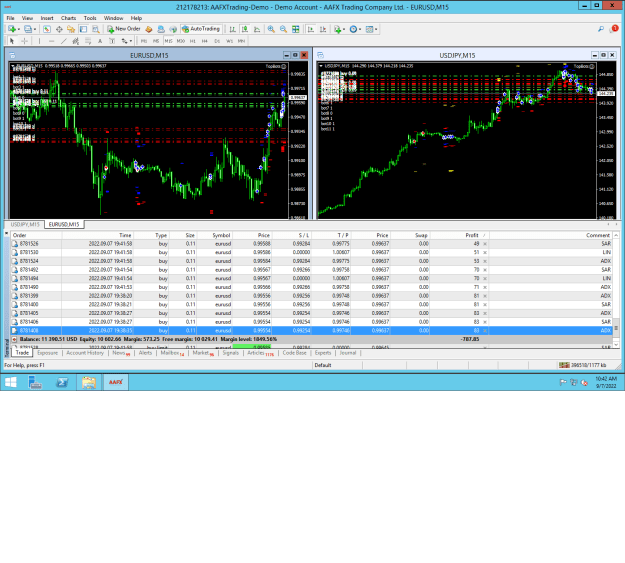
Task: Select order row 8781400
Action: tap(312, 305)
